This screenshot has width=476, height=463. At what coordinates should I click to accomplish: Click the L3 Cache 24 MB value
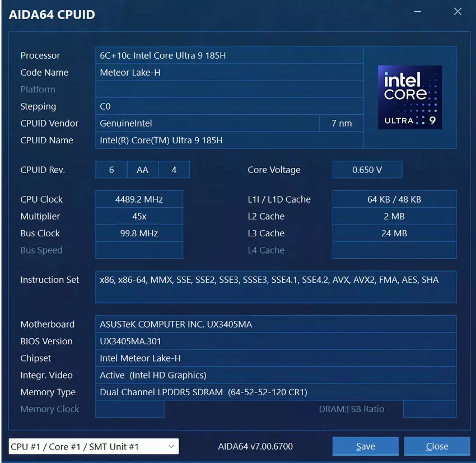[394, 233]
